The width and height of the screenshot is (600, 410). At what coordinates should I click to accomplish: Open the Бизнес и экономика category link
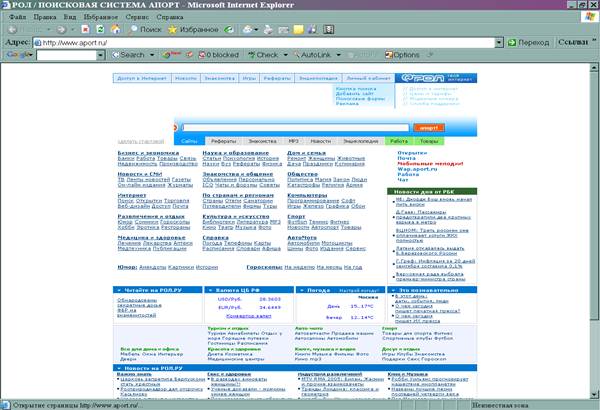click(148, 153)
